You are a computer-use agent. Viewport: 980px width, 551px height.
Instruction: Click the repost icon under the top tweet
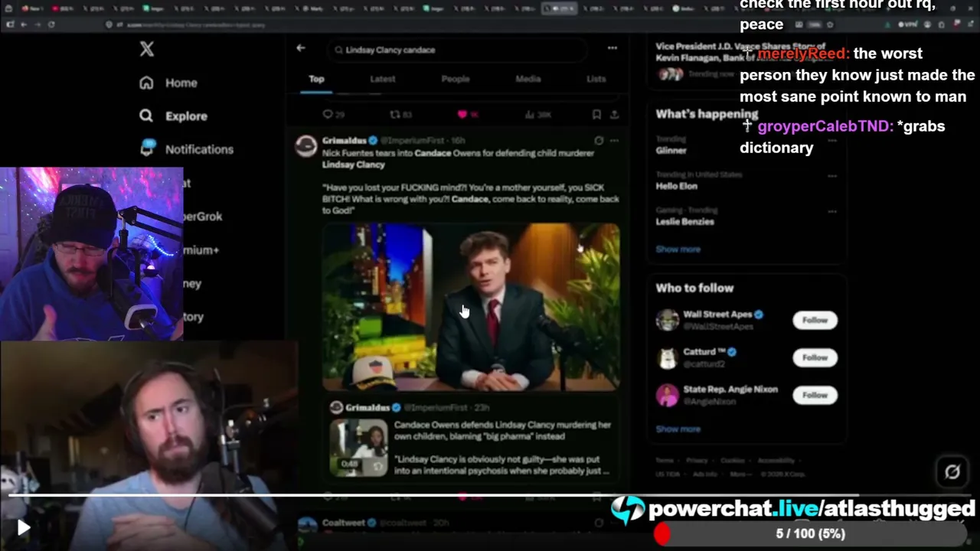tap(395, 114)
